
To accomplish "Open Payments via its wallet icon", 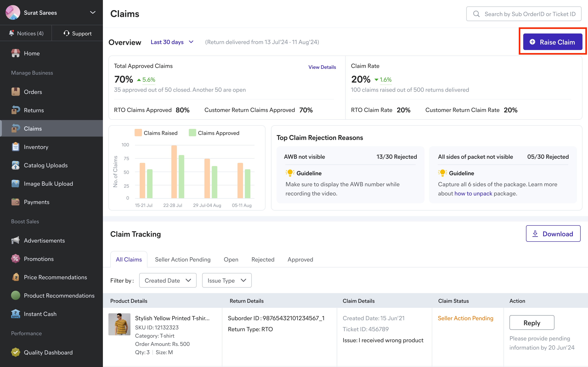I will point(16,202).
